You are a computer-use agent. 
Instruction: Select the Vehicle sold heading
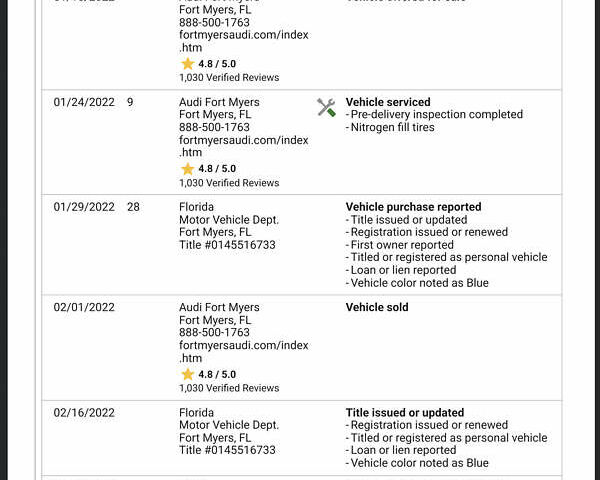pos(377,307)
